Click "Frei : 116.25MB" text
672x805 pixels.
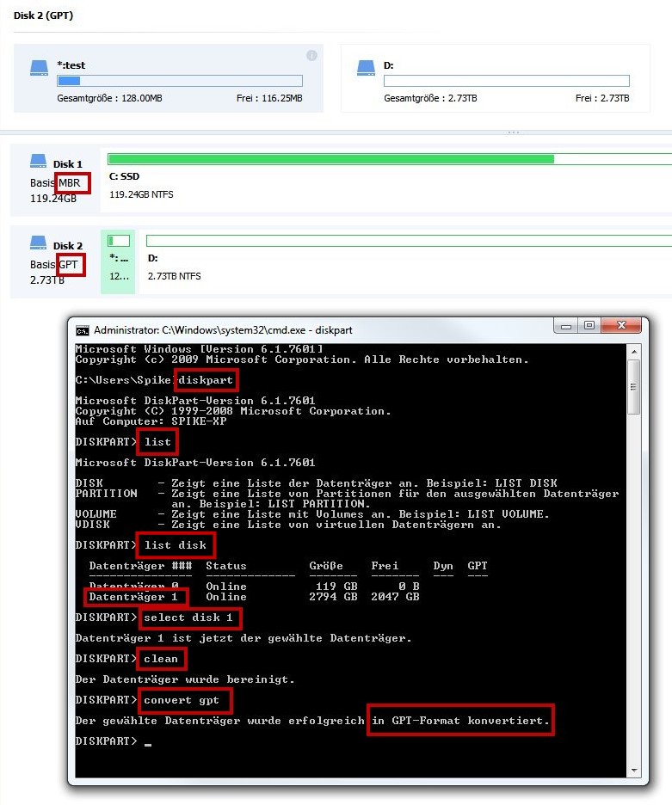pos(269,98)
